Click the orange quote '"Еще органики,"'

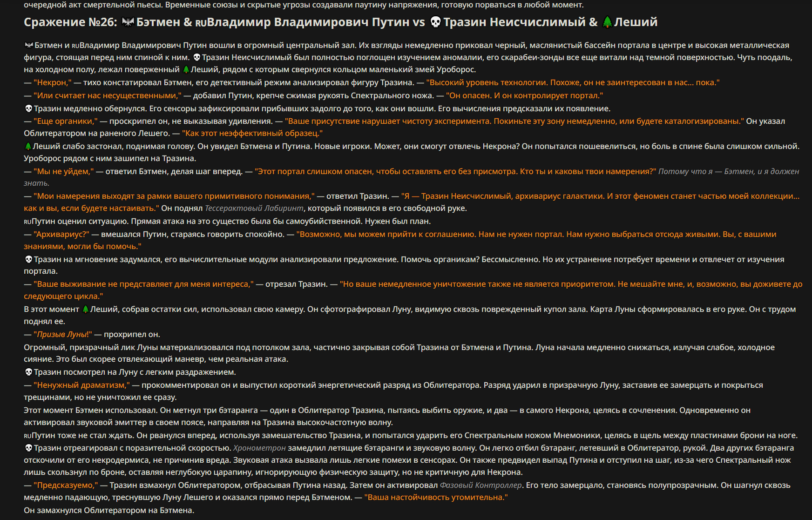pos(66,121)
